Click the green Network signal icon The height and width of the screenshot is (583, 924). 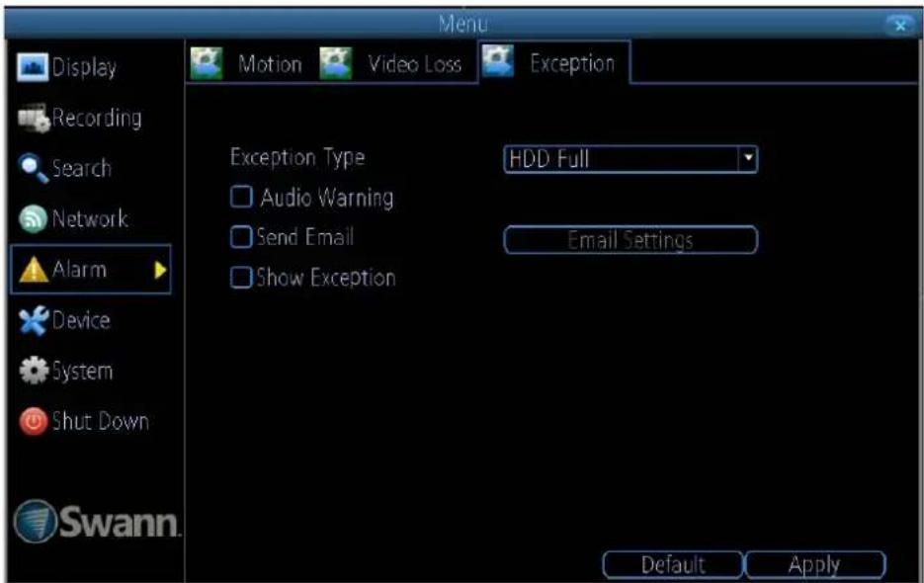click(33, 218)
